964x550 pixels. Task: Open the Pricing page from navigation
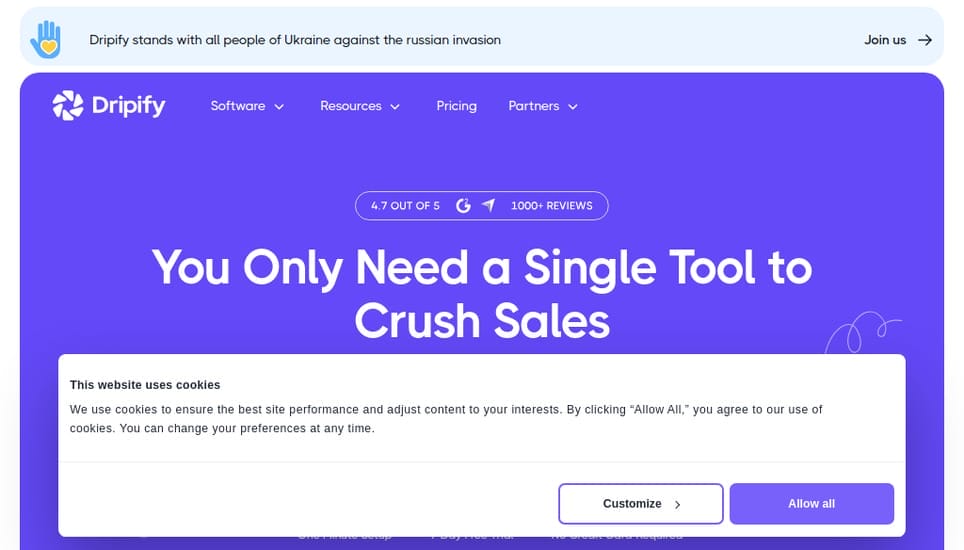[x=456, y=106]
